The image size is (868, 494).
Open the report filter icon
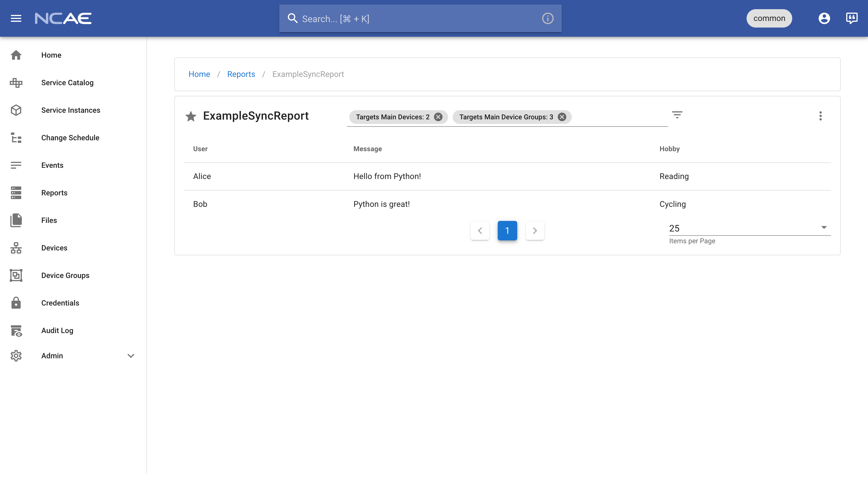677,115
